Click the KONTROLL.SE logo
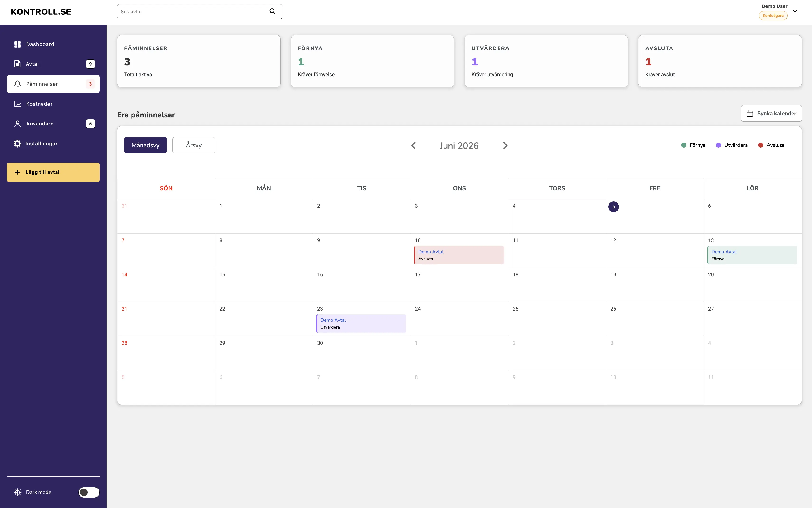 [x=41, y=12]
